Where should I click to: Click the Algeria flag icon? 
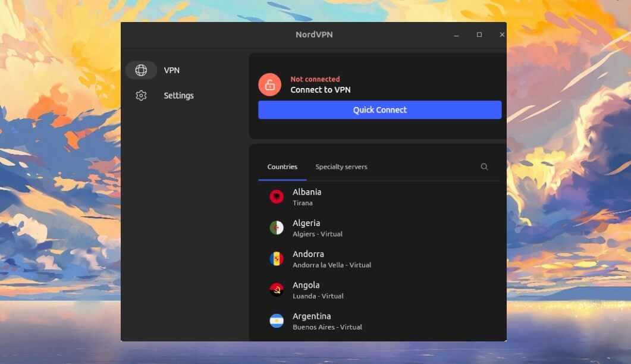pos(277,227)
